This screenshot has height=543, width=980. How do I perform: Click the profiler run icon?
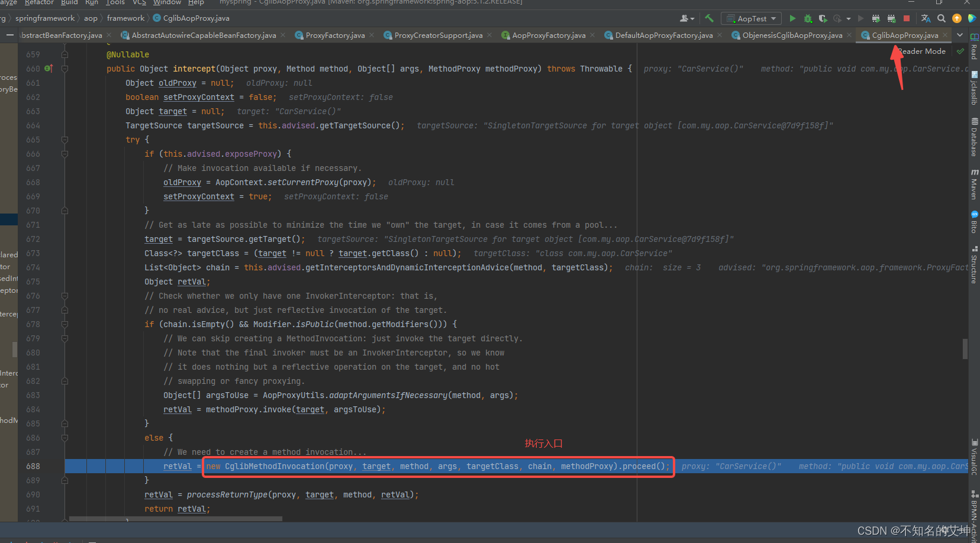[837, 18]
